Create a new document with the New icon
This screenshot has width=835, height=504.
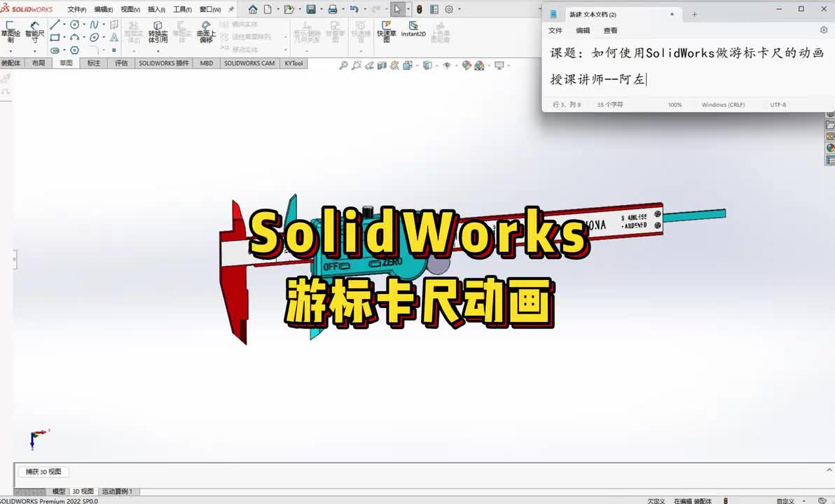(x=268, y=9)
